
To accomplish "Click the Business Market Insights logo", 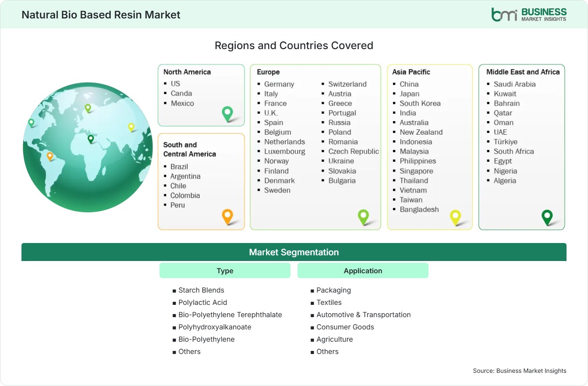I will pyautogui.click(x=529, y=14).
